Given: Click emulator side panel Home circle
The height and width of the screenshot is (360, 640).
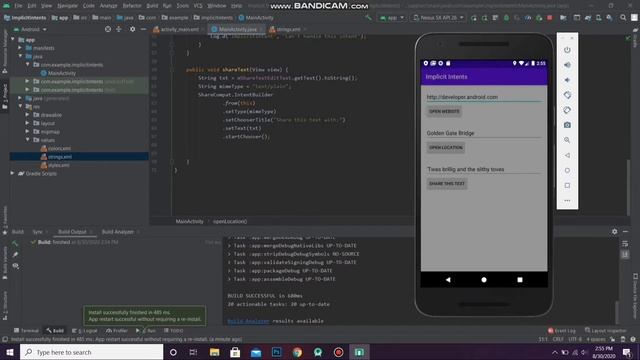Looking at the screenshot, I should (x=567, y=171).
